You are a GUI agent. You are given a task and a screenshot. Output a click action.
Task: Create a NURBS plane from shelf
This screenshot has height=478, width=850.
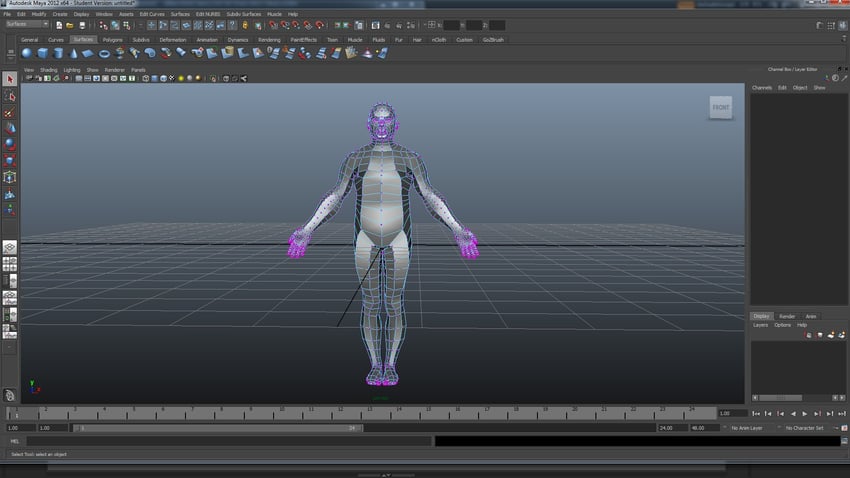(88, 53)
